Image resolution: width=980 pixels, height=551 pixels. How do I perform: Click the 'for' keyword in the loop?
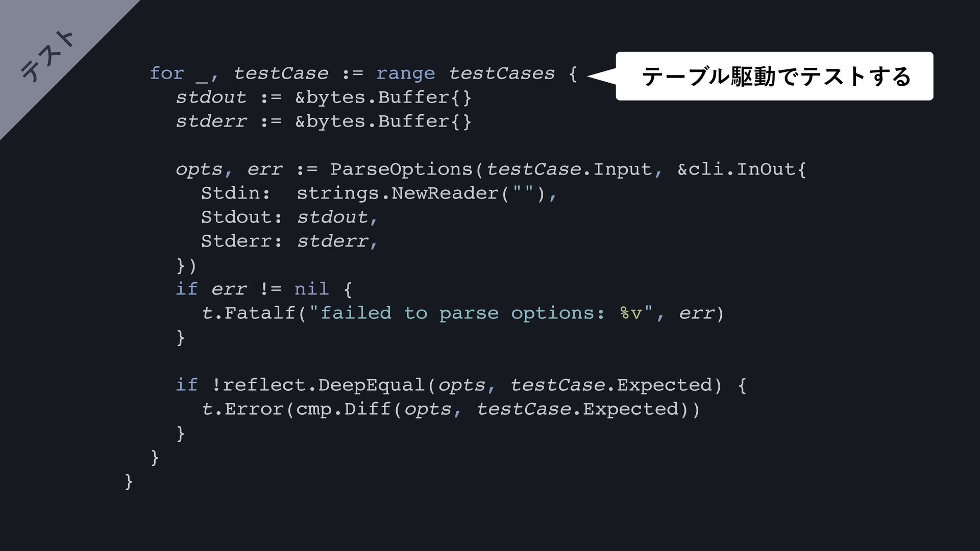[166, 73]
